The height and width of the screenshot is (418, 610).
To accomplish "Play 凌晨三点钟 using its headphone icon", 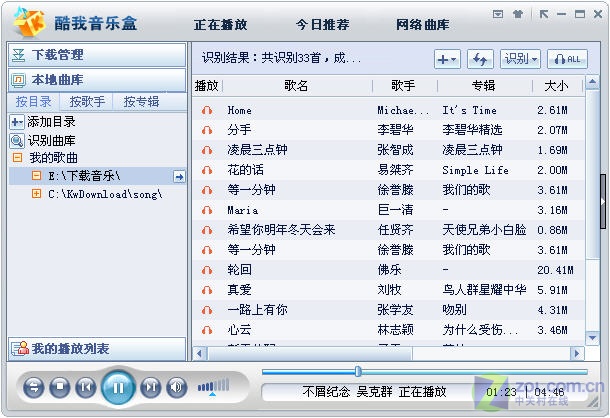I will click(207, 150).
